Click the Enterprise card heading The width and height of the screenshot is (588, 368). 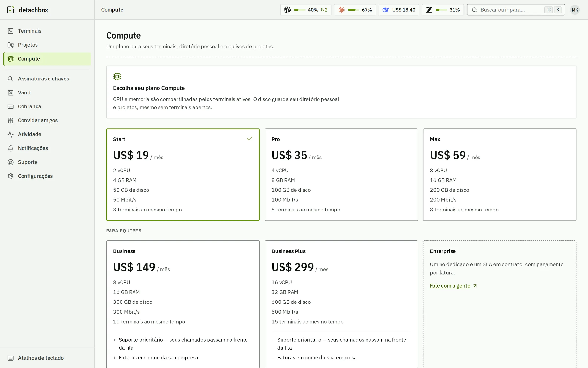[443, 251]
